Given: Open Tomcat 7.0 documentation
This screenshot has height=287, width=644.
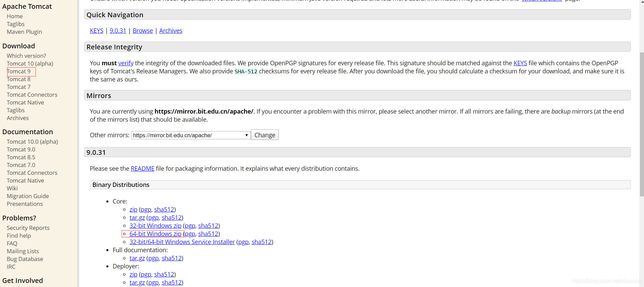Looking at the screenshot, I should 21,165.
